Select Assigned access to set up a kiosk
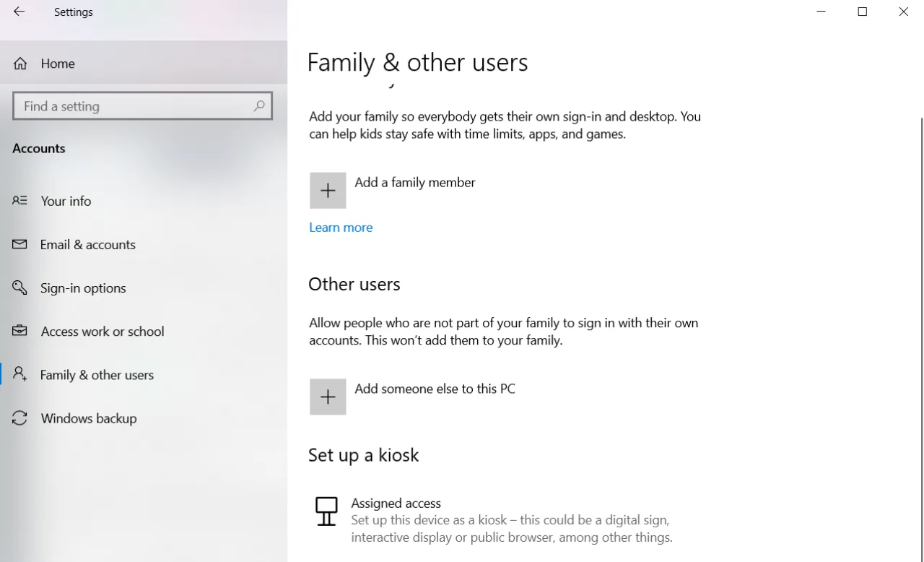The image size is (924, 562). coord(396,503)
